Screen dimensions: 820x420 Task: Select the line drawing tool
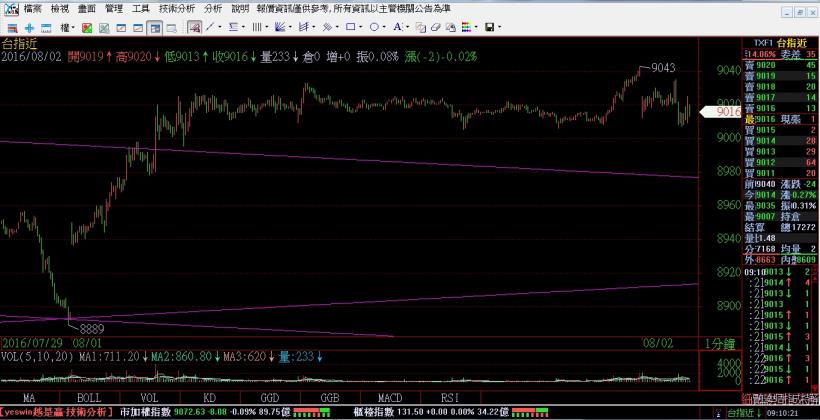pos(211,27)
